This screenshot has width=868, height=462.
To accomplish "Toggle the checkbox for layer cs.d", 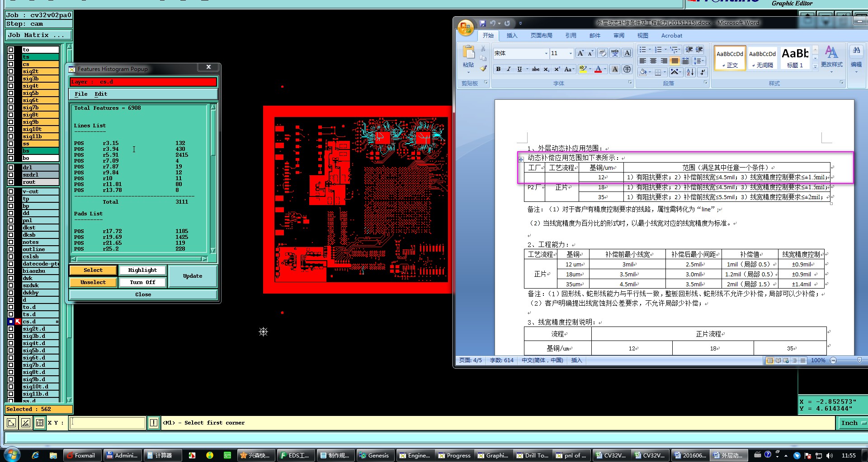I will 11,322.
